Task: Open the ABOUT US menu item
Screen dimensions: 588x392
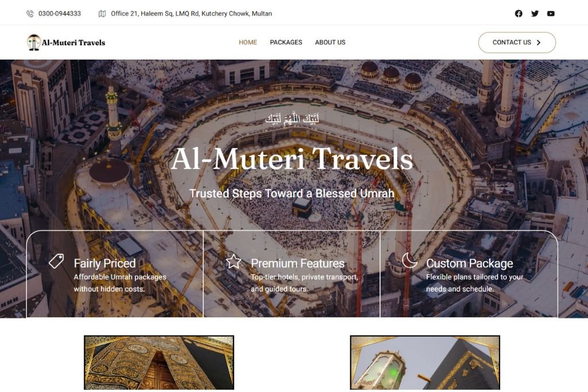Action: (x=330, y=42)
